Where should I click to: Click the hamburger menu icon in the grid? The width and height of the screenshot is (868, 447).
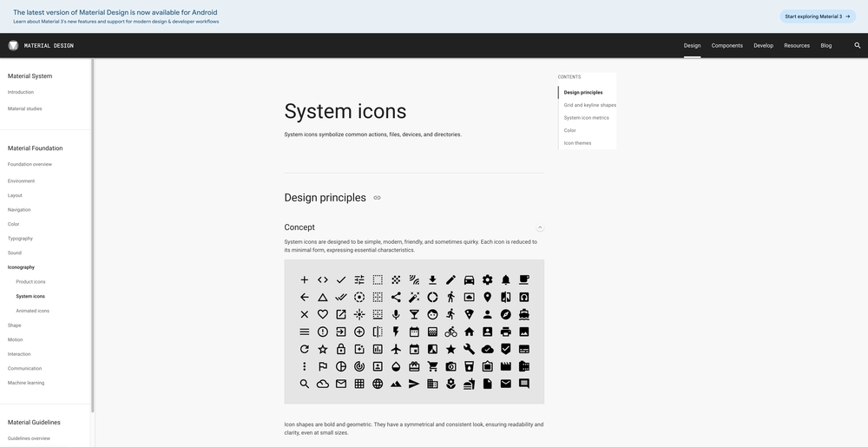click(x=305, y=332)
